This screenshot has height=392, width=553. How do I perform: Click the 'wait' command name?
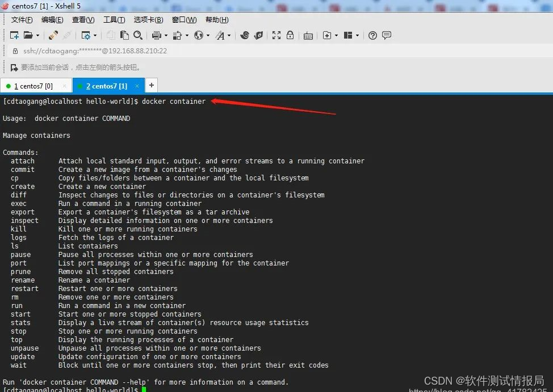coord(18,365)
